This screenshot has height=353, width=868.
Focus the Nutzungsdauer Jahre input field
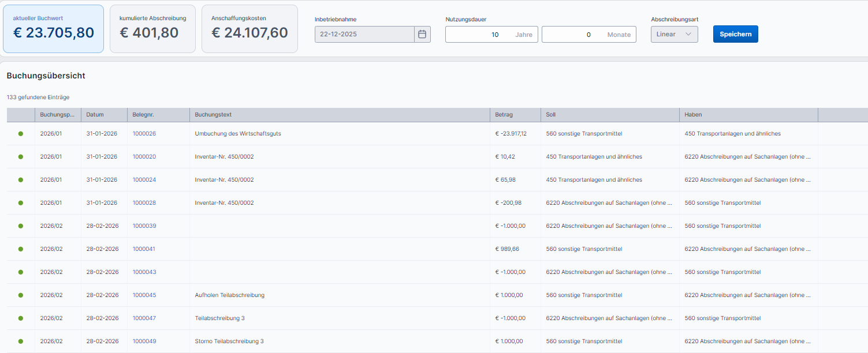[480, 35]
